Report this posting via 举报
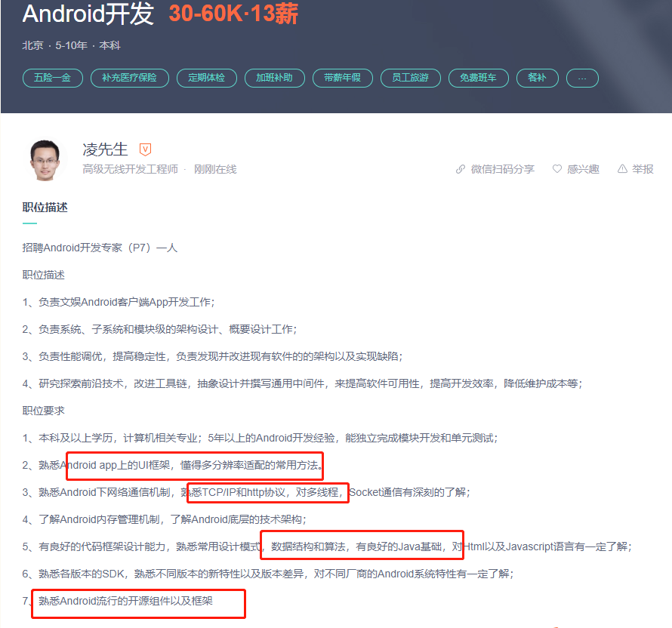The height and width of the screenshot is (628, 672). pos(643,169)
